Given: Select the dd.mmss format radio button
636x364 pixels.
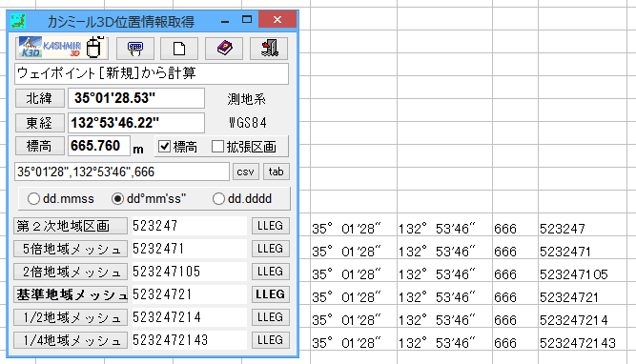Looking at the screenshot, I should (x=33, y=198).
